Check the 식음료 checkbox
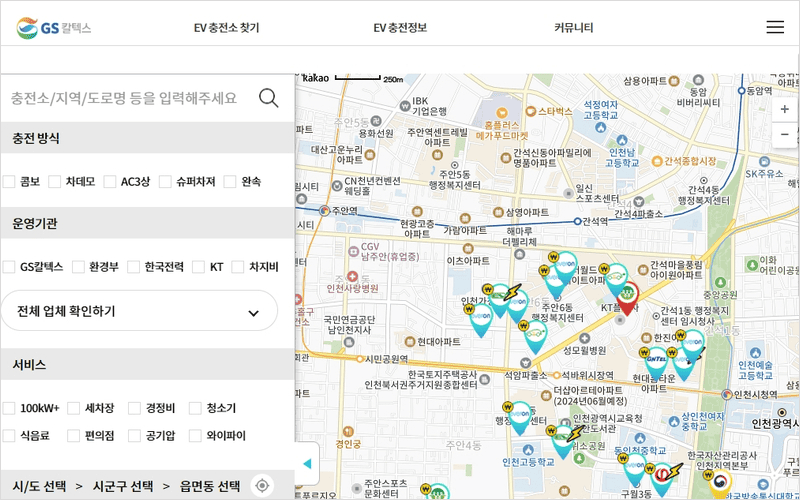This screenshot has width=800, height=500. 9,436
